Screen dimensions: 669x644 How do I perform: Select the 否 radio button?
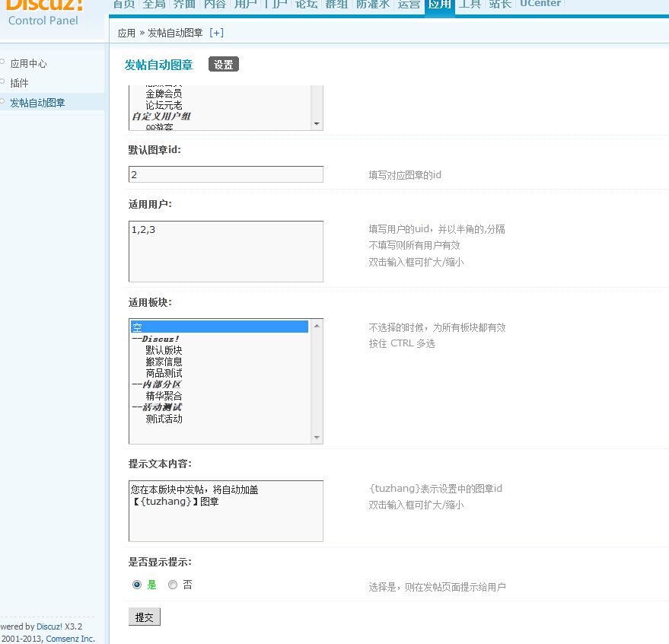pyautogui.click(x=173, y=585)
